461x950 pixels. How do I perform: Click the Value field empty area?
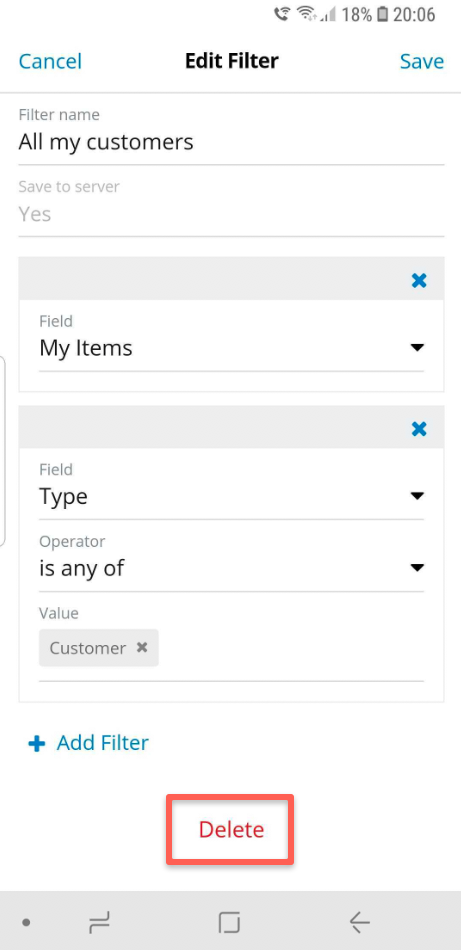pyautogui.click(x=291, y=648)
